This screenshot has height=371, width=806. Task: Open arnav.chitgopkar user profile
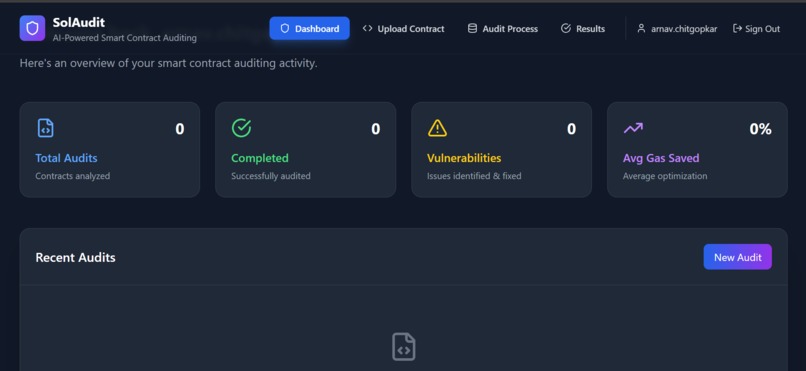click(677, 29)
